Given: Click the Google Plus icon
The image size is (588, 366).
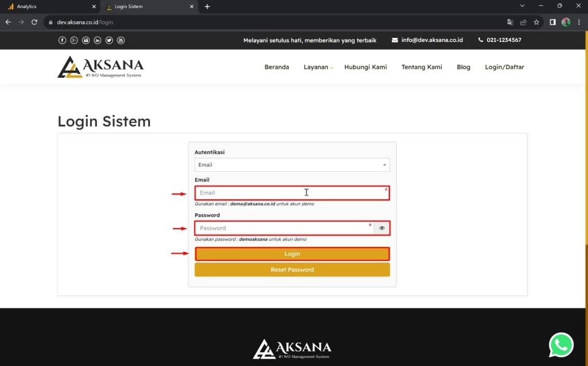Looking at the screenshot, I should point(74,40).
